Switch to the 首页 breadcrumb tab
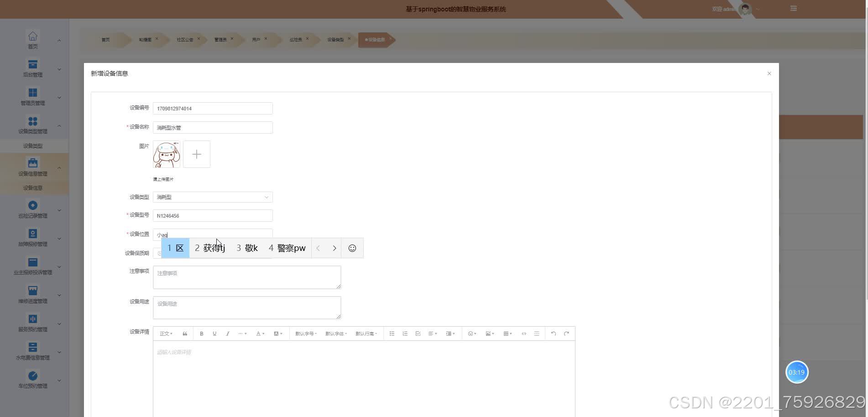The image size is (868, 417). (x=105, y=40)
